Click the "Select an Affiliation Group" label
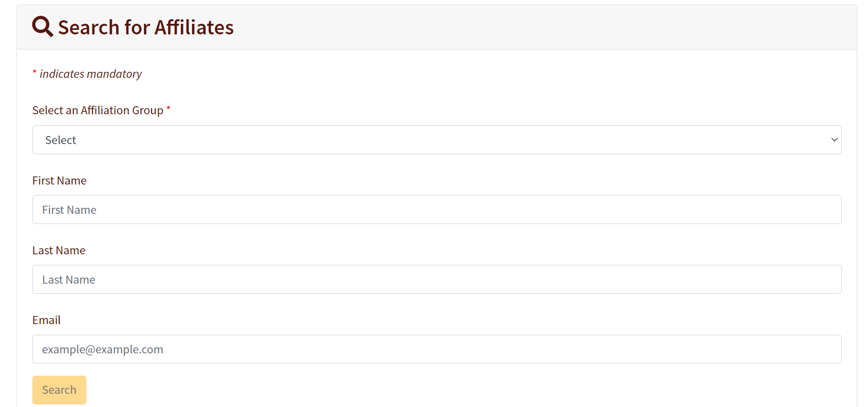The image size is (868, 407). pos(98,110)
